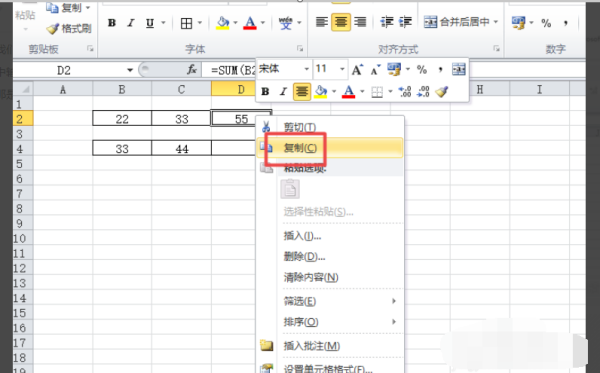Screen dimensions: 600x373
Task: Open ribbon font color dropdown arrow
Action: pos(263,23)
